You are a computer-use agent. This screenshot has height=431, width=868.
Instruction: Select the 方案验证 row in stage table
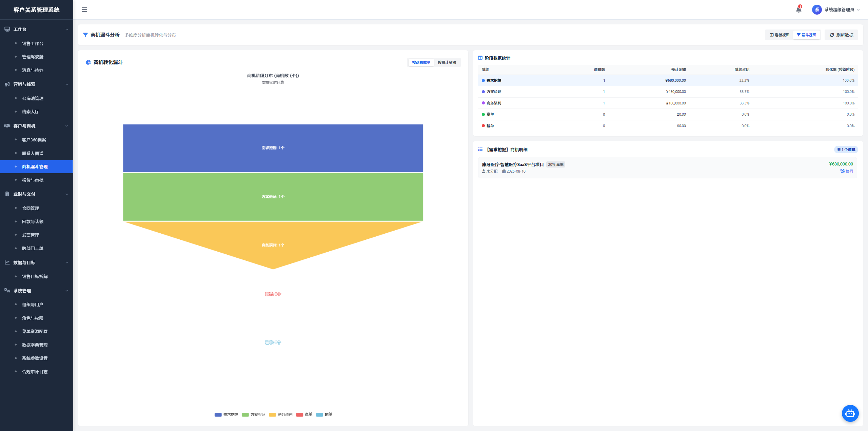[668, 92]
